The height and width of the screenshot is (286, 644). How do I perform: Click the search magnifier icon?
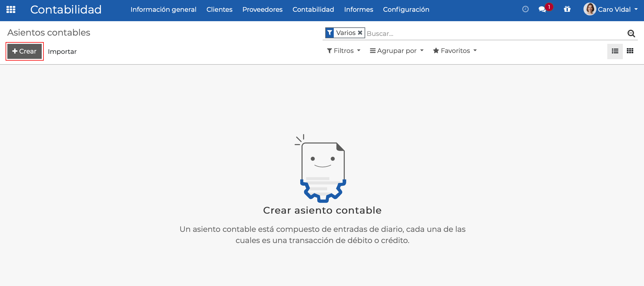tap(631, 33)
